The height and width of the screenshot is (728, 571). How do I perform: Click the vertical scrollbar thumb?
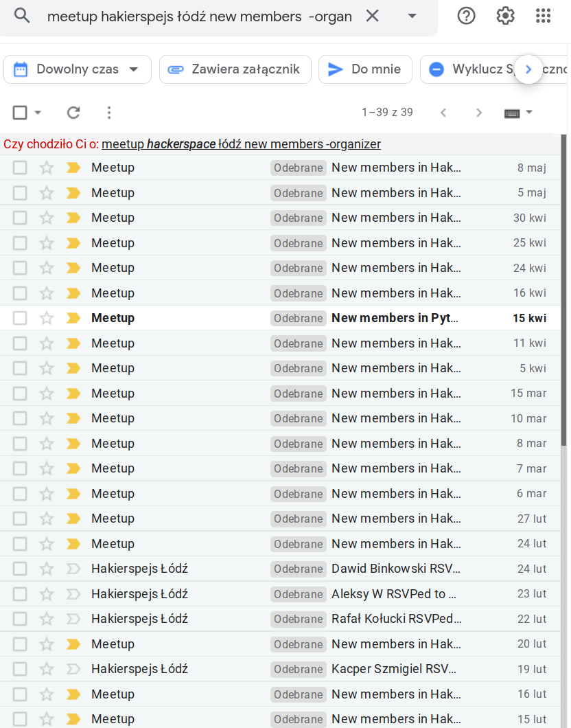pyautogui.click(x=563, y=291)
